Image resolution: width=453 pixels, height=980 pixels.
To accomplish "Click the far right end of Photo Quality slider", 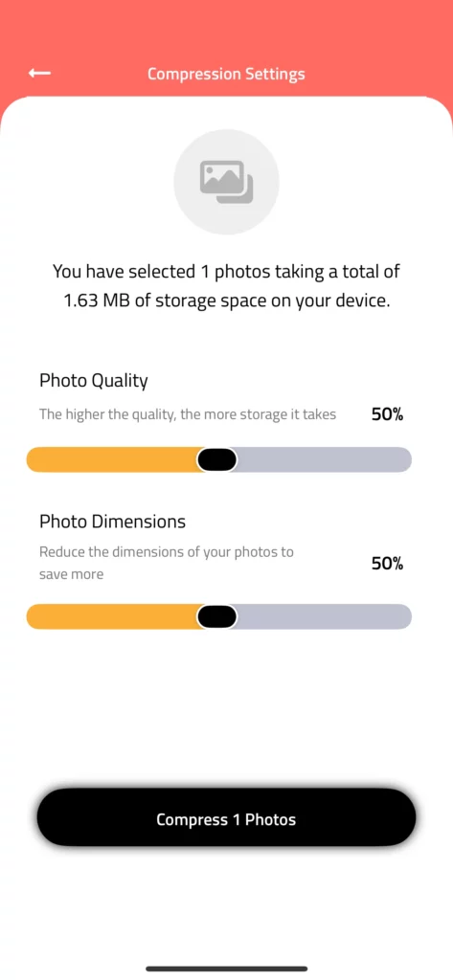I will click(404, 459).
